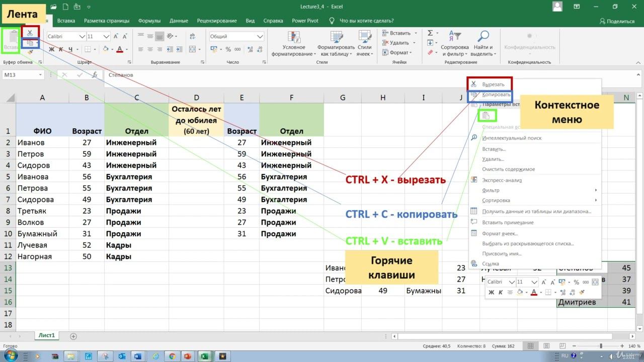Choose Формат ячеек in context menu
This screenshot has width=644, height=362.
[500, 233]
